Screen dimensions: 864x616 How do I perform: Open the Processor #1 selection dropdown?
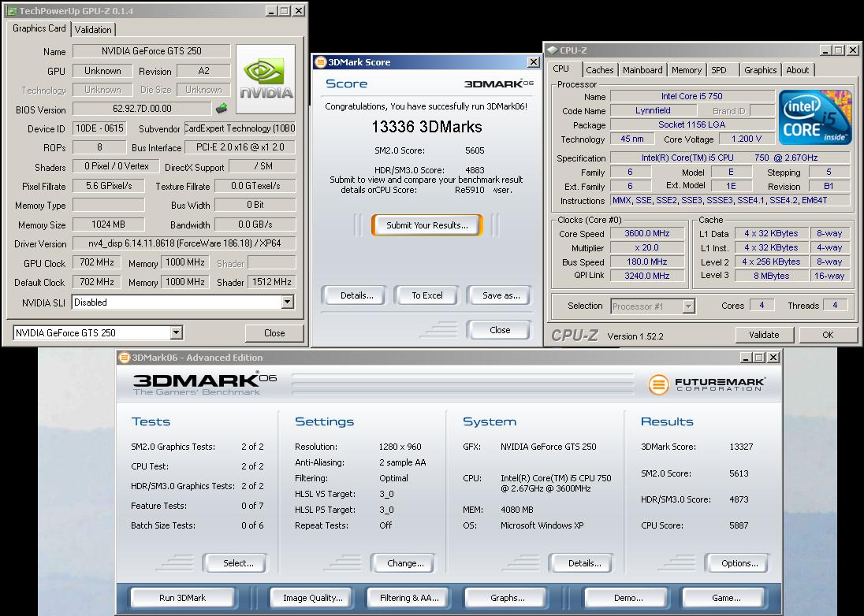coord(688,306)
